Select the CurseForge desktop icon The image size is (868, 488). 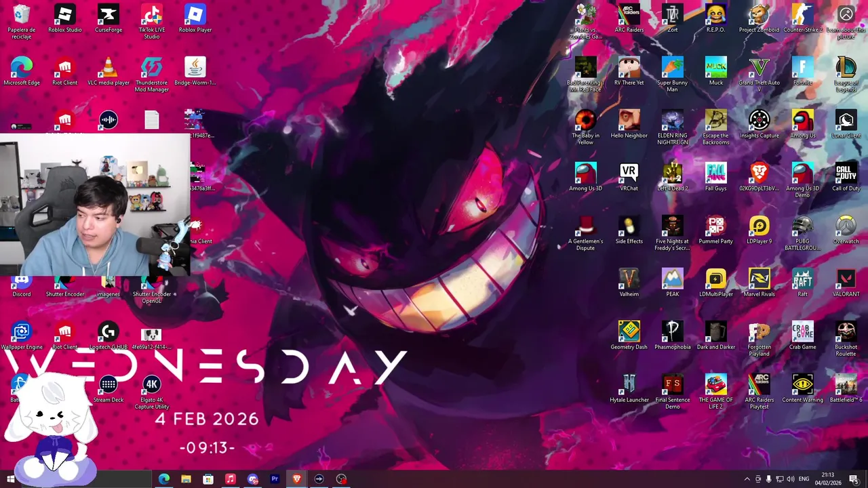coord(108,19)
